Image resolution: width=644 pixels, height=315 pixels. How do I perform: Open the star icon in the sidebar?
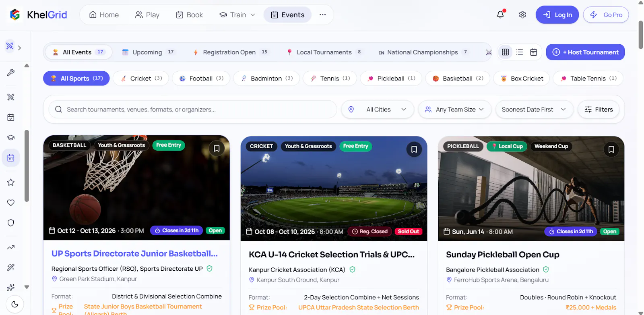coord(11,182)
